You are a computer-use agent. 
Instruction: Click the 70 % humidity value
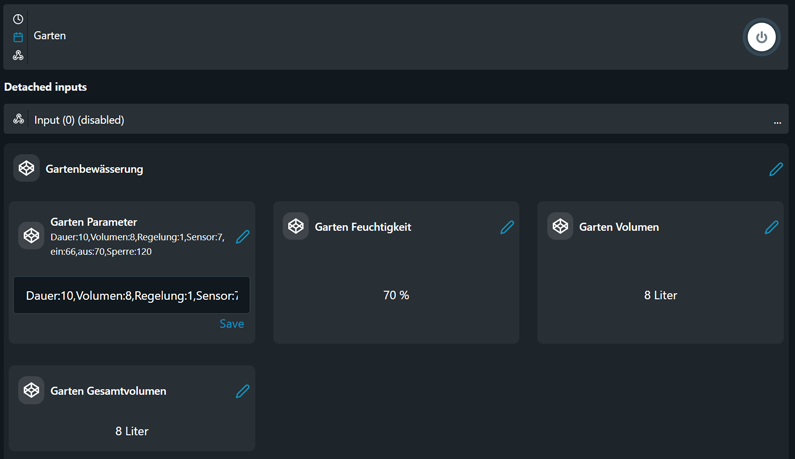point(396,295)
